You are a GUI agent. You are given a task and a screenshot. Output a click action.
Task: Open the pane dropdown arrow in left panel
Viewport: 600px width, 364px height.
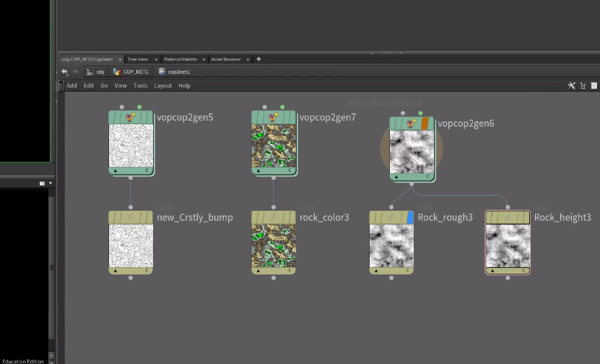[50, 183]
